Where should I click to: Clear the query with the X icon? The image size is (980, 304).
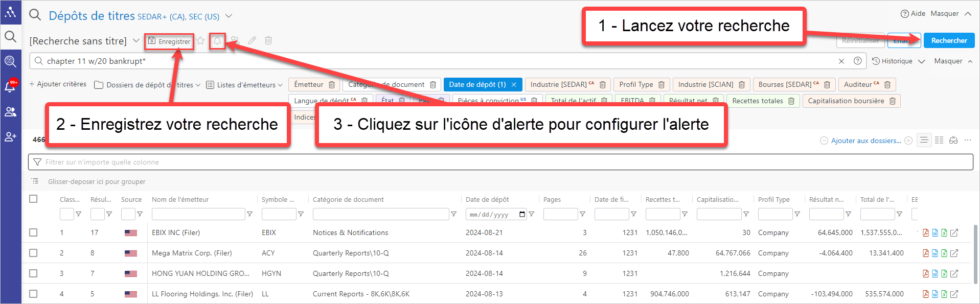841,61
